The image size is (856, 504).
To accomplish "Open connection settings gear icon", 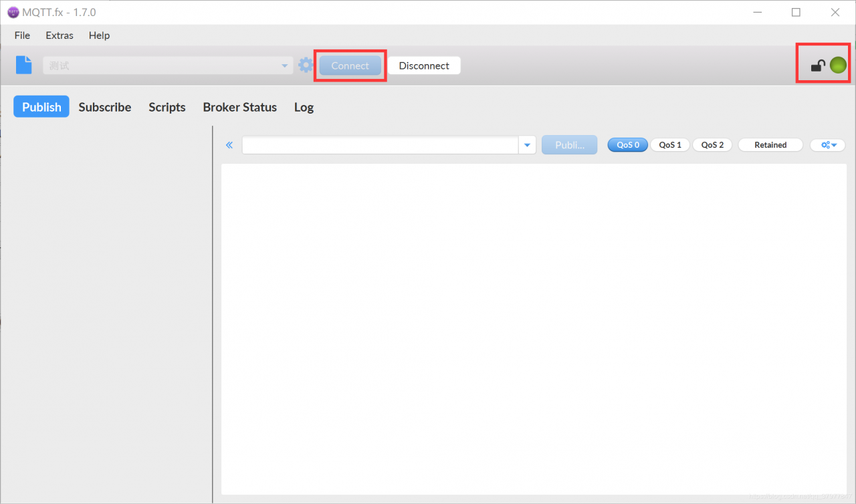I will pyautogui.click(x=306, y=65).
